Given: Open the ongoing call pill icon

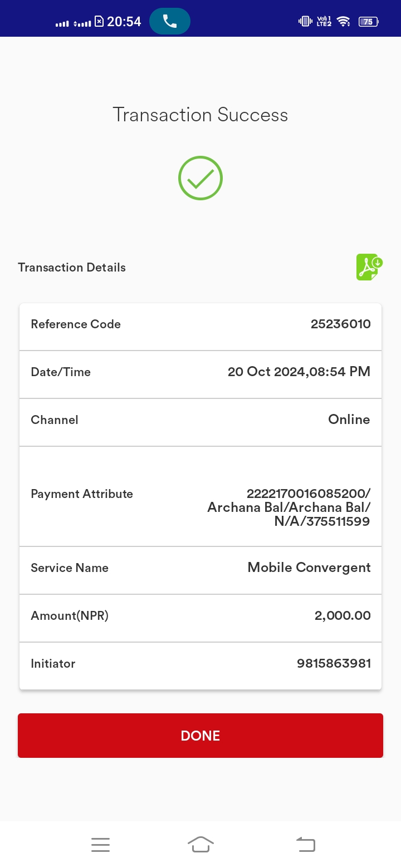Looking at the screenshot, I should coord(170,22).
